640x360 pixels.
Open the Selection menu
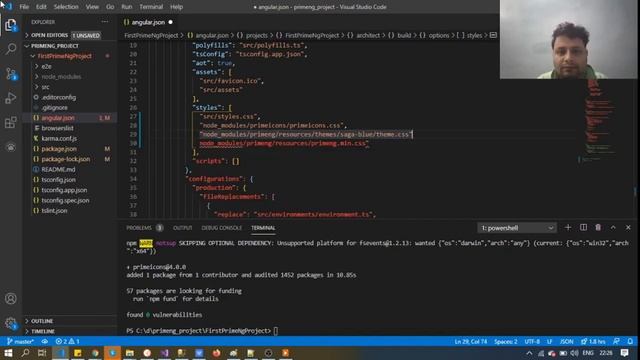pos(66,7)
